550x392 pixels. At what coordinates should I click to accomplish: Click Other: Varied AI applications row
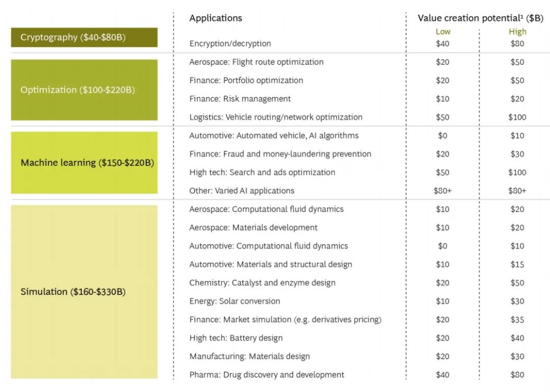pos(242,191)
